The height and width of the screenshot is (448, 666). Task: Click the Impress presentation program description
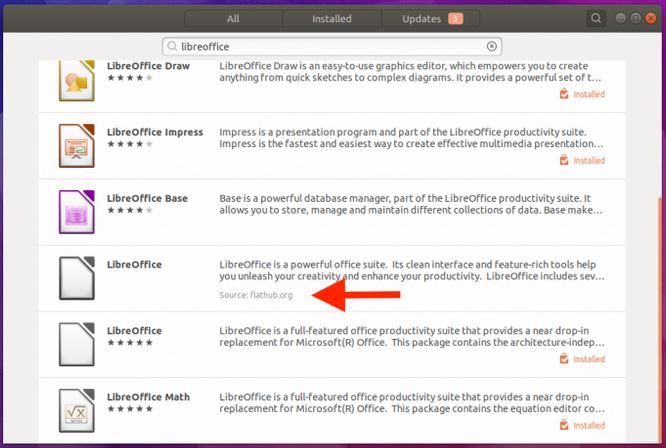click(x=411, y=138)
